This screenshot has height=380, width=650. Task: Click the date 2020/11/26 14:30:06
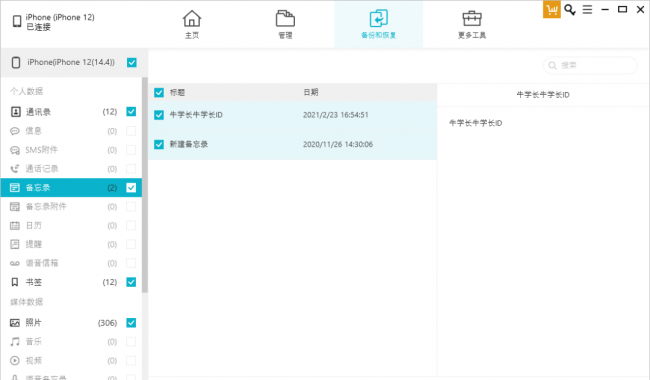338,144
